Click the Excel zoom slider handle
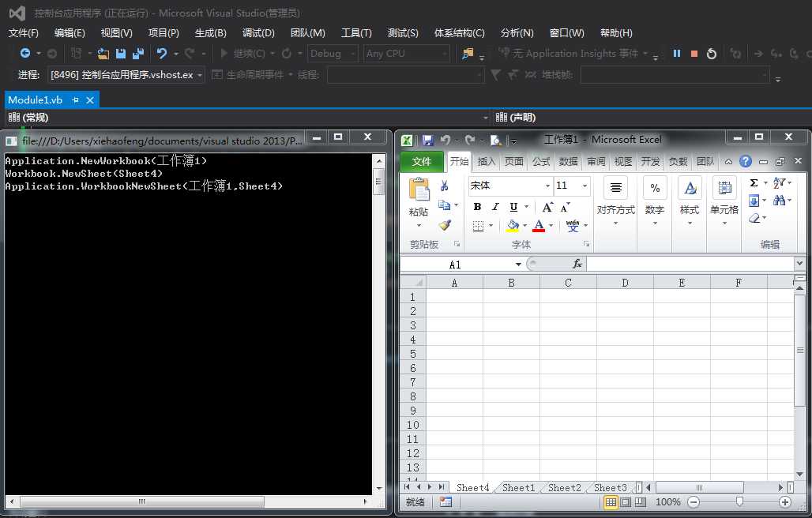Screen dimensions: 812x518 [x=739, y=501]
